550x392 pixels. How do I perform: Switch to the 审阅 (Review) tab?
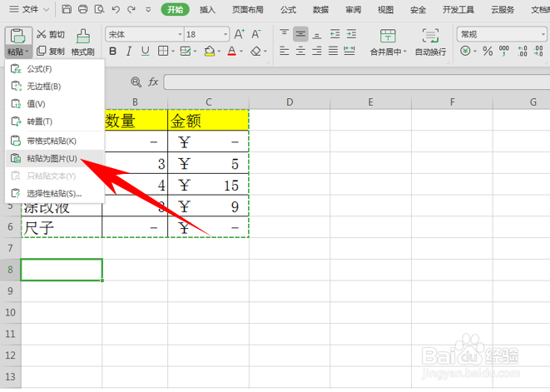click(x=353, y=9)
